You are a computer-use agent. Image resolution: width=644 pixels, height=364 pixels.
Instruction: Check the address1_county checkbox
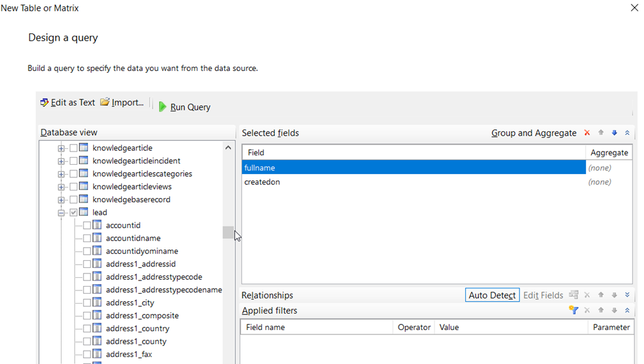tap(87, 341)
